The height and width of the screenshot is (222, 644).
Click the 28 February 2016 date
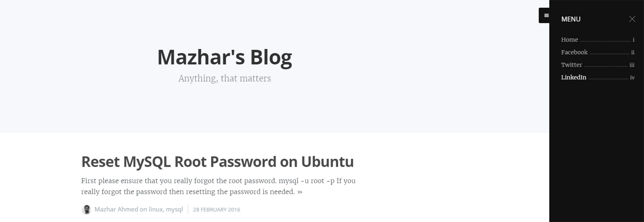click(217, 209)
